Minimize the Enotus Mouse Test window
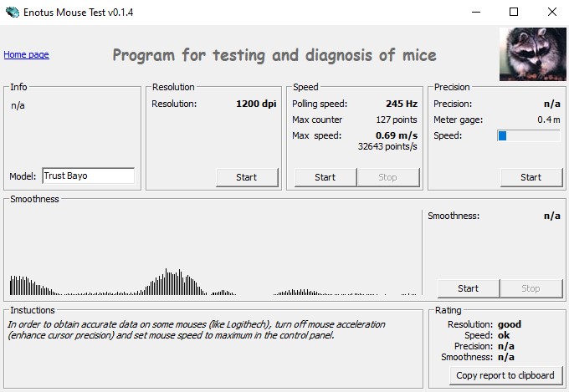The height and width of the screenshot is (392, 569). click(x=476, y=12)
